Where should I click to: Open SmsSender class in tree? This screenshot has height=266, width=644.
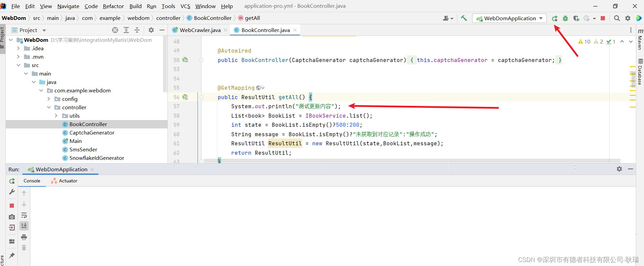pos(83,149)
